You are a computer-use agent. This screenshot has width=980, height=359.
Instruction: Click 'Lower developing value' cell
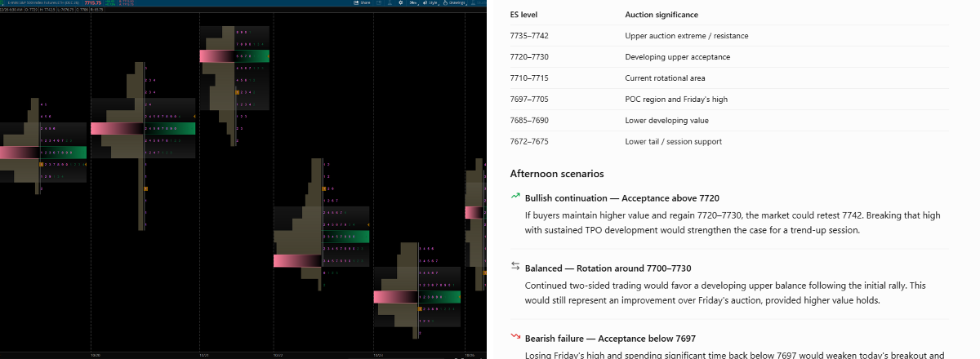pyautogui.click(x=666, y=121)
